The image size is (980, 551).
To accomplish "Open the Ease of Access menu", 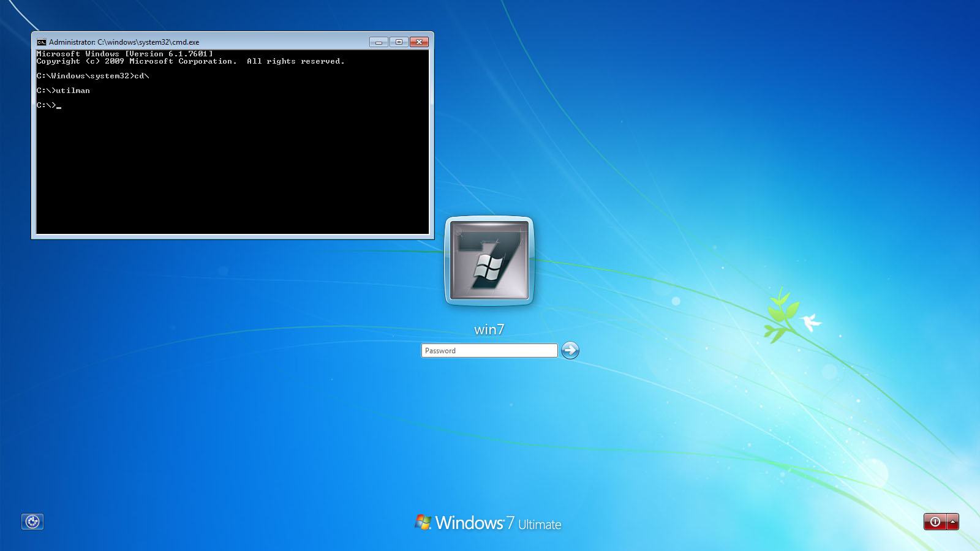I will [32, 522].
